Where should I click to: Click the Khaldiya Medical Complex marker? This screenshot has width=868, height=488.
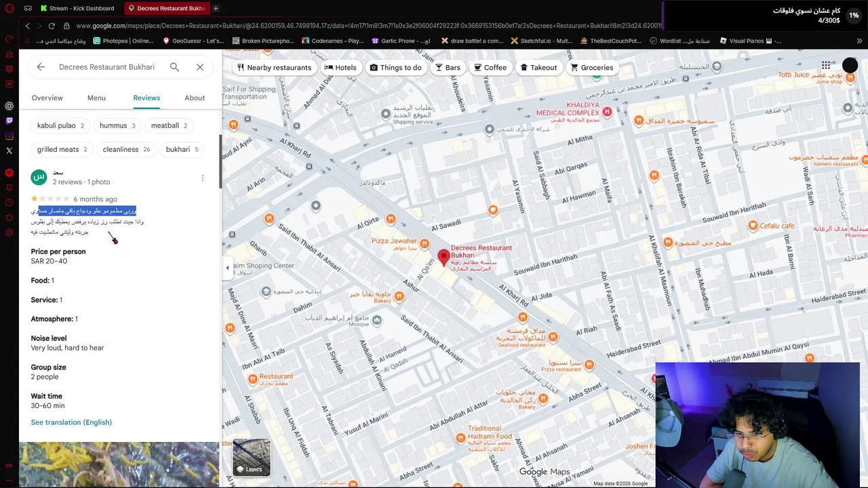(x=607, y=112)
